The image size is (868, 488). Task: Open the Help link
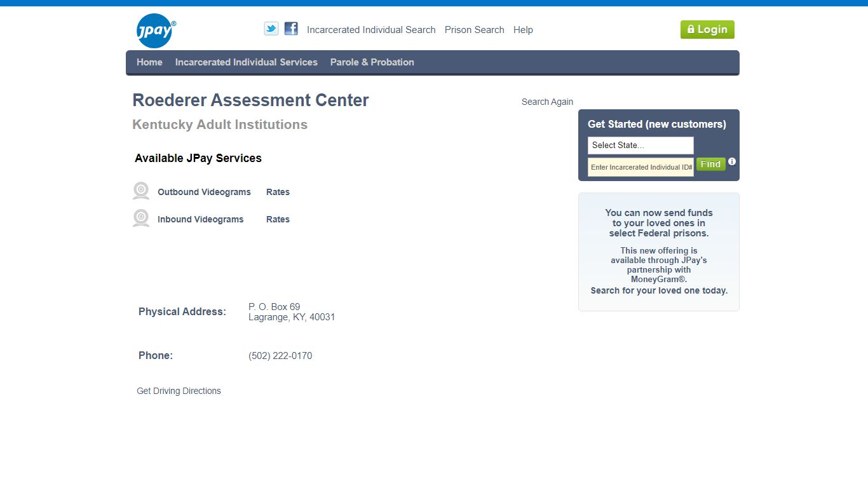click(x=523, y=30)
